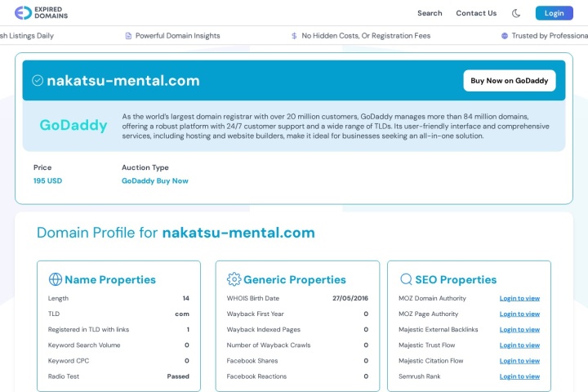Click Login to view for MOZ Domain Authority
The width and height of the screenshot is (588, 392).
tap(519, 299)
